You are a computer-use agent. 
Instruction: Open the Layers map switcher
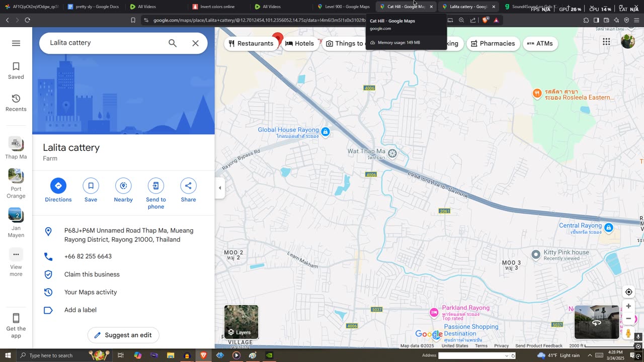click(242, 322)
